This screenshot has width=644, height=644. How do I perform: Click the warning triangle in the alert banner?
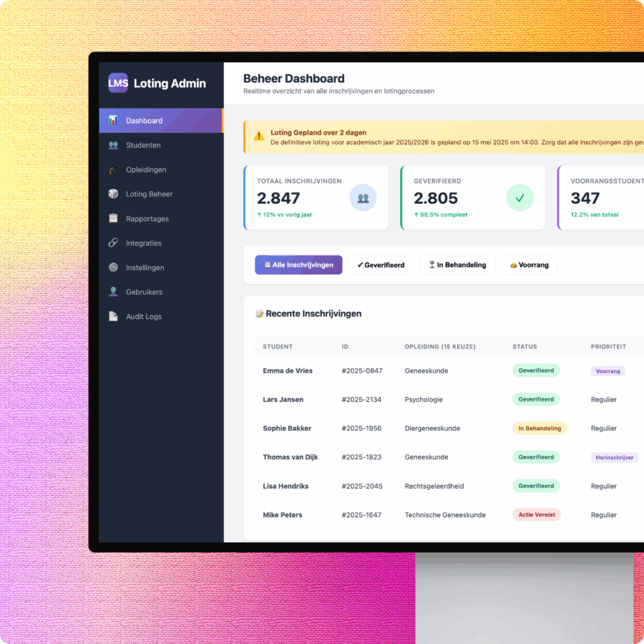[258, 136]
